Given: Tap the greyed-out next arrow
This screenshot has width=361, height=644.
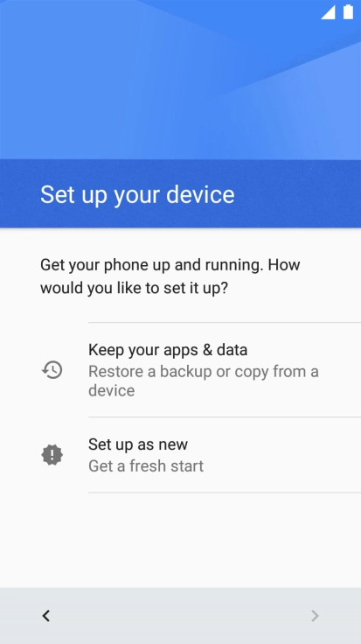Looking at the screenshot, I should [315, 616].
